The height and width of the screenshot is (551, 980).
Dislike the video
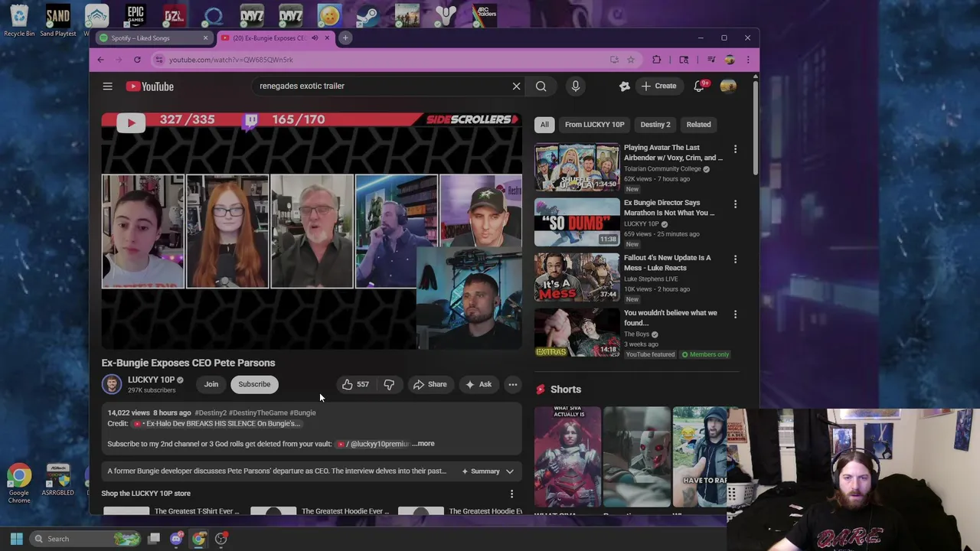pos(389,384)
